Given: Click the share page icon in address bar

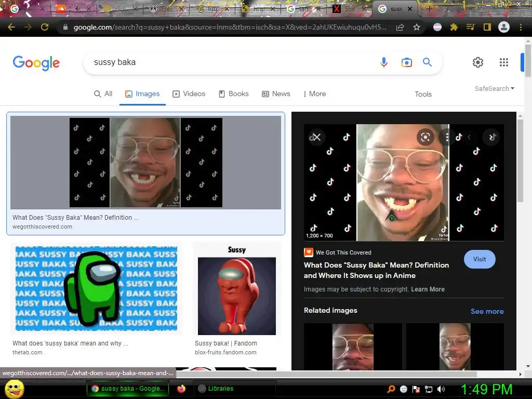Looking at the screenshot, I should (400, 28).
